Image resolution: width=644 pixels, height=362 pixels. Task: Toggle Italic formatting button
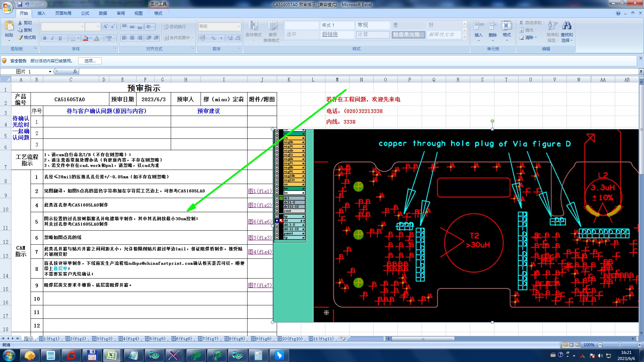pos(52,38)
